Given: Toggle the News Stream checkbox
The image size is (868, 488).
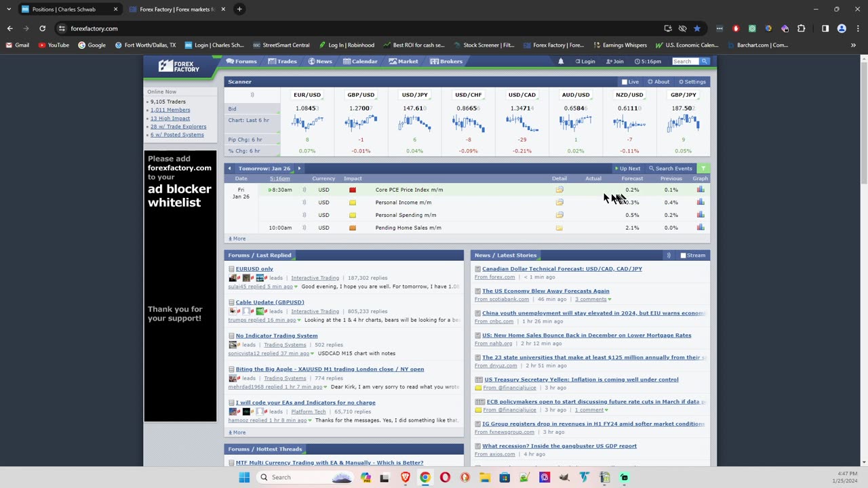Looking at the screenshot, I should coord(683,256).
